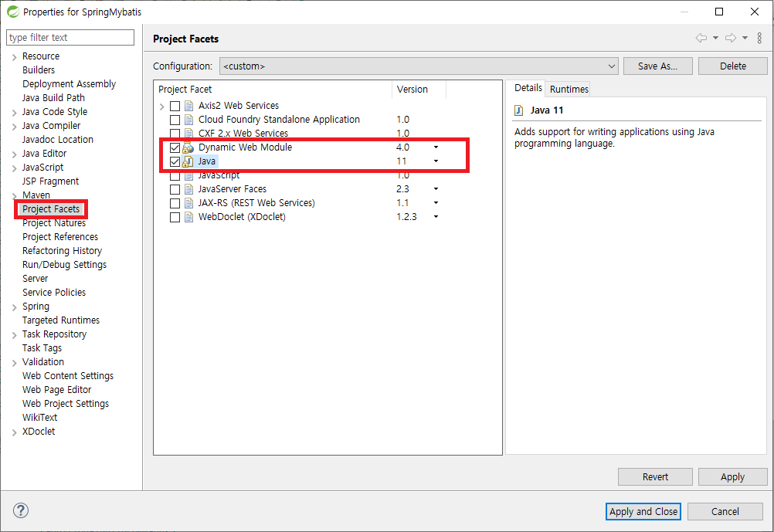Expand the Resource tree node

tap(15, 57)
